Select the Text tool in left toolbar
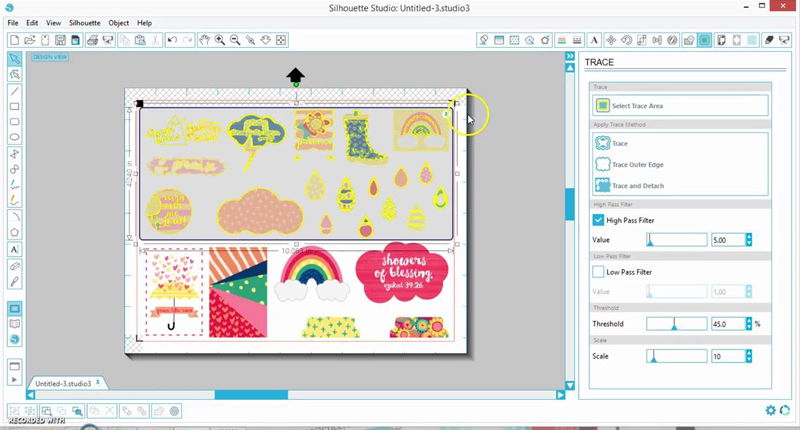 [14, 249]
